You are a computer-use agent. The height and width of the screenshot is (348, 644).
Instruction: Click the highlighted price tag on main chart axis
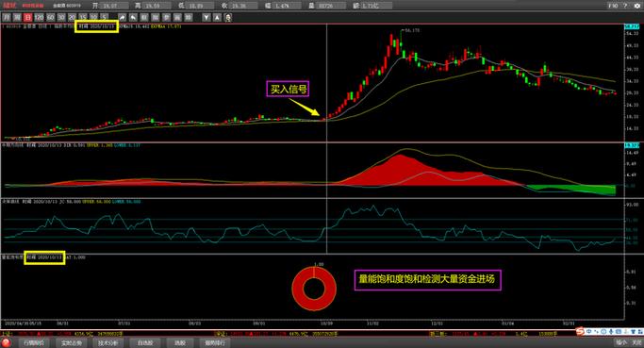631,26
